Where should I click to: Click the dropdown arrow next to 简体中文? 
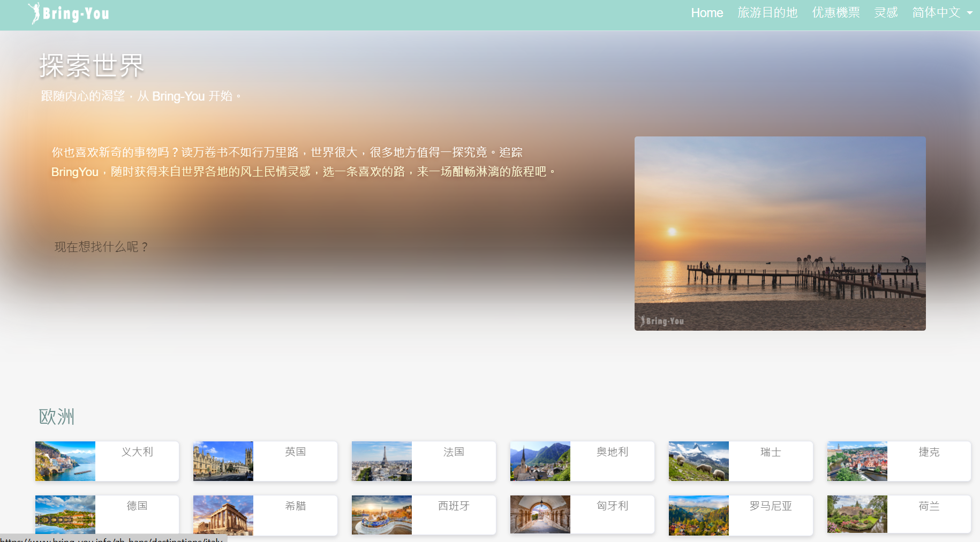click(x=970, y=14)
